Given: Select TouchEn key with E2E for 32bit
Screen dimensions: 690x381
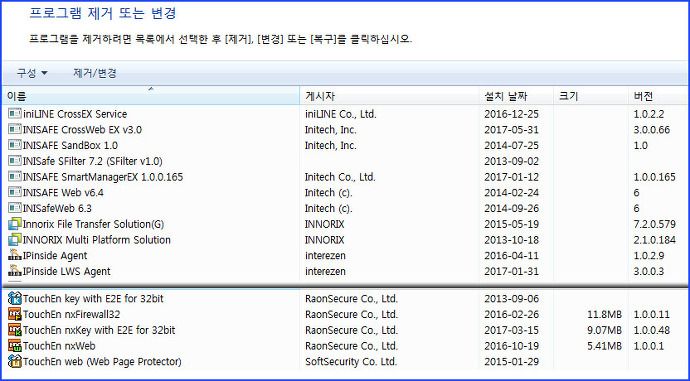Looking at the screenshot, I should 93,299.
